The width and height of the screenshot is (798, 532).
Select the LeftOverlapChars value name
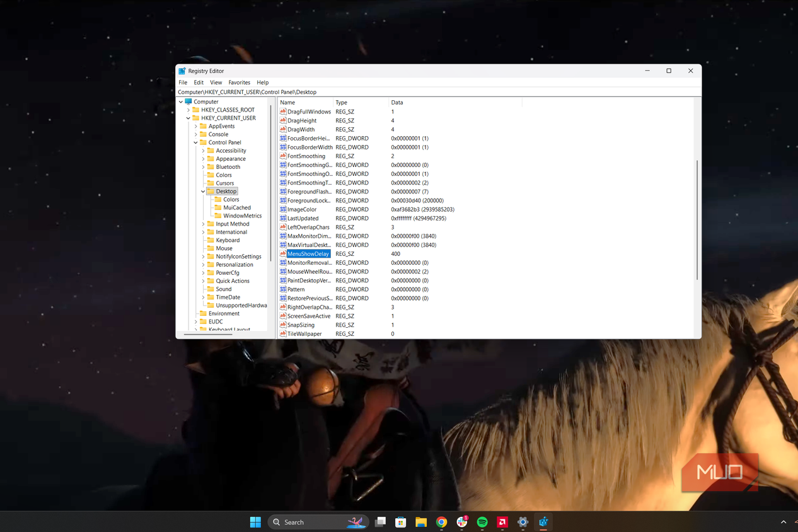click(308, 227)
